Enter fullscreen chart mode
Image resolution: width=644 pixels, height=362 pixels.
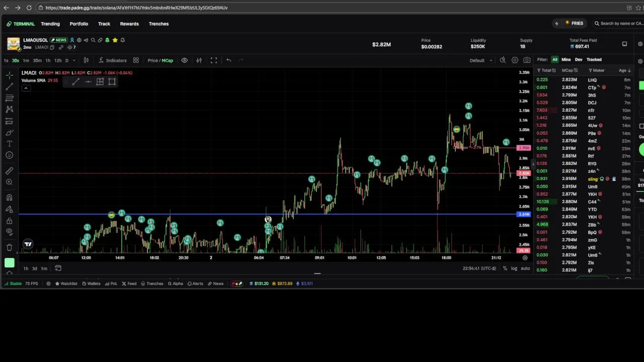click(x=214, y=60)
